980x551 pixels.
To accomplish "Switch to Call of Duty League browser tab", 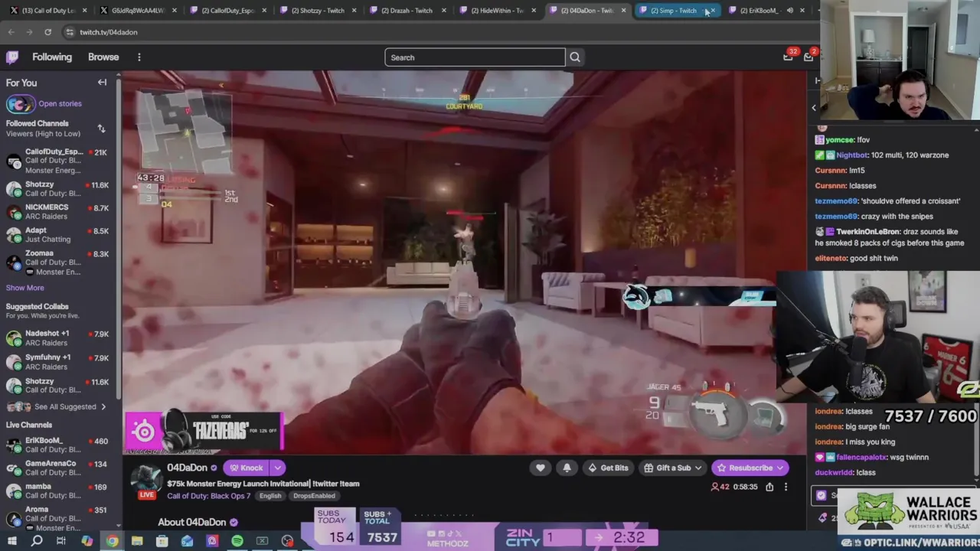I will 49,11.
